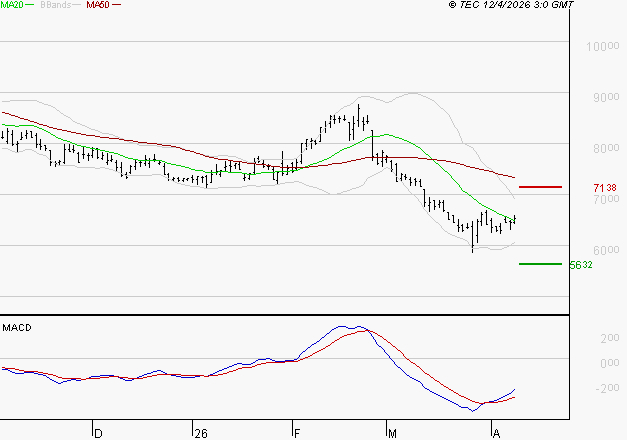Screen dimensions: 627x440
Task: Click the D month marker on time axis
Action: (98, 434)
